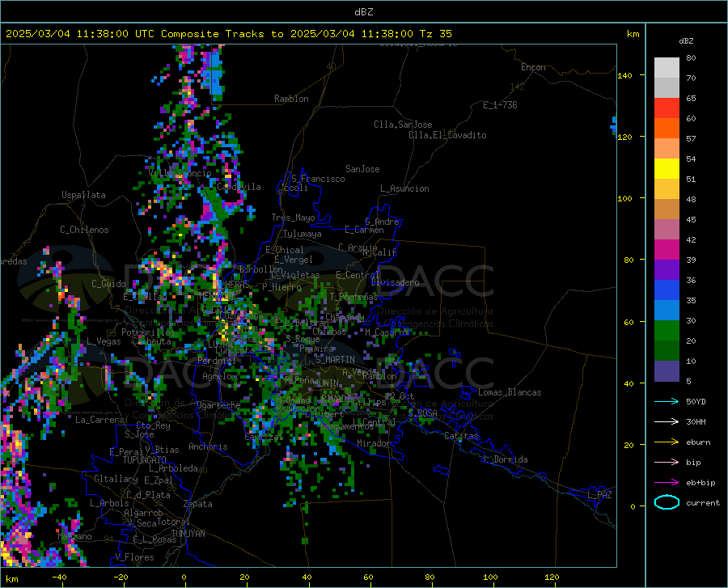Click the Tulumaya map label
Image resolution: width=728 pixels, height=588 pixels.
pos(303,234)
